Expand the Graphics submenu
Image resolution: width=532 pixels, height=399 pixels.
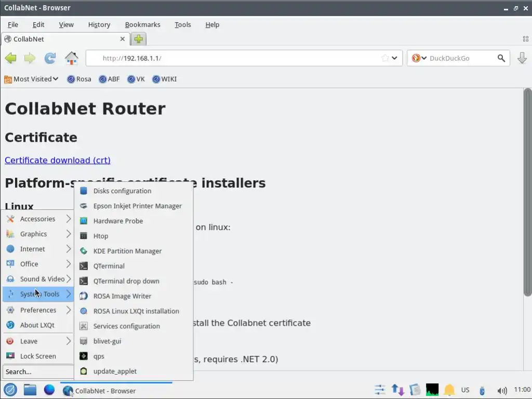click(x=38, y=234)
